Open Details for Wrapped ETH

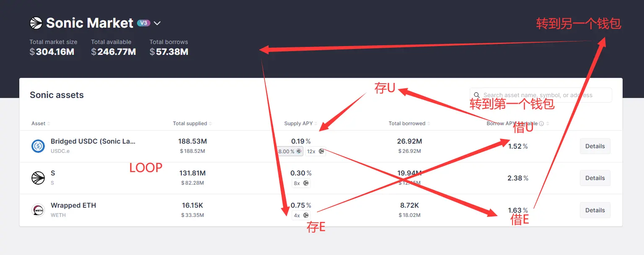[x=595, y=210]
